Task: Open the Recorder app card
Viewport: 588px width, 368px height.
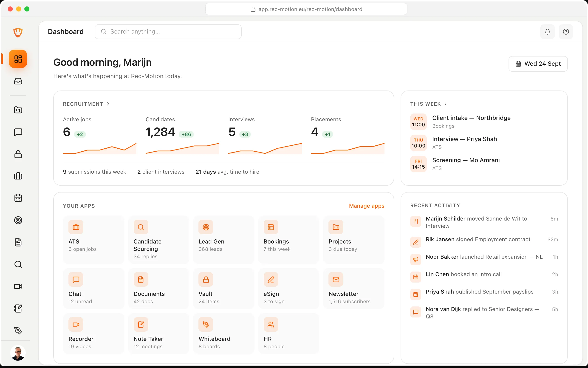Action: tap(93, 334)
